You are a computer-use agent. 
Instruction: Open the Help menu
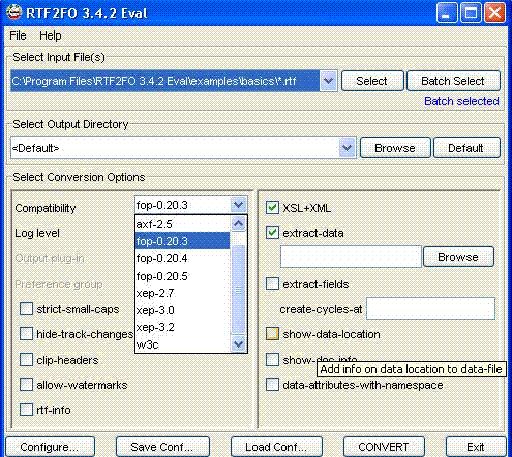coord(50,35)
